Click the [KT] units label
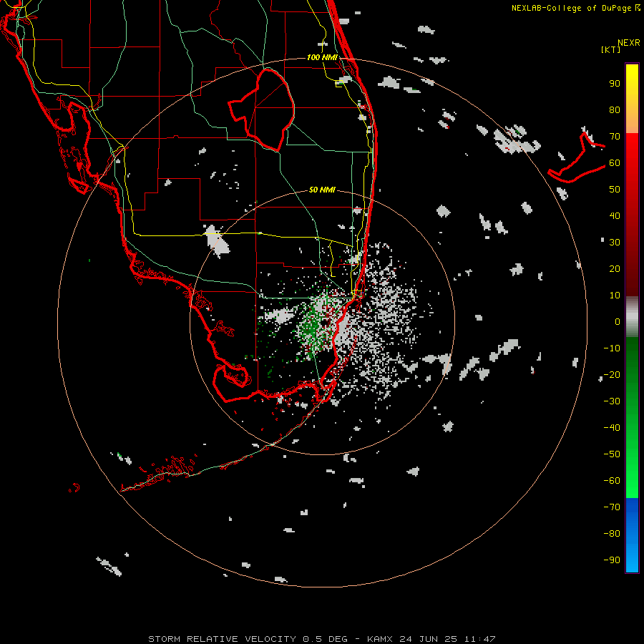644x644 pixels. click(x=610, y=49)
